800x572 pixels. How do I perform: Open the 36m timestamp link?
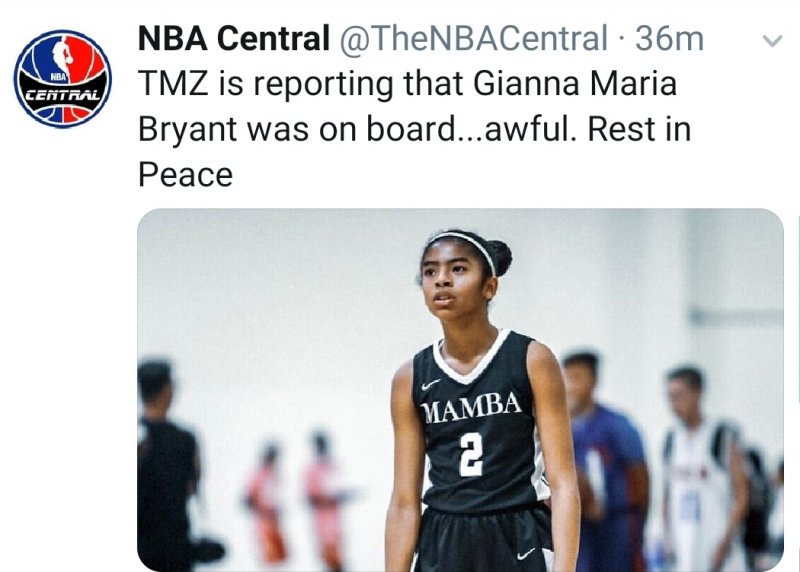click(670, 39)
